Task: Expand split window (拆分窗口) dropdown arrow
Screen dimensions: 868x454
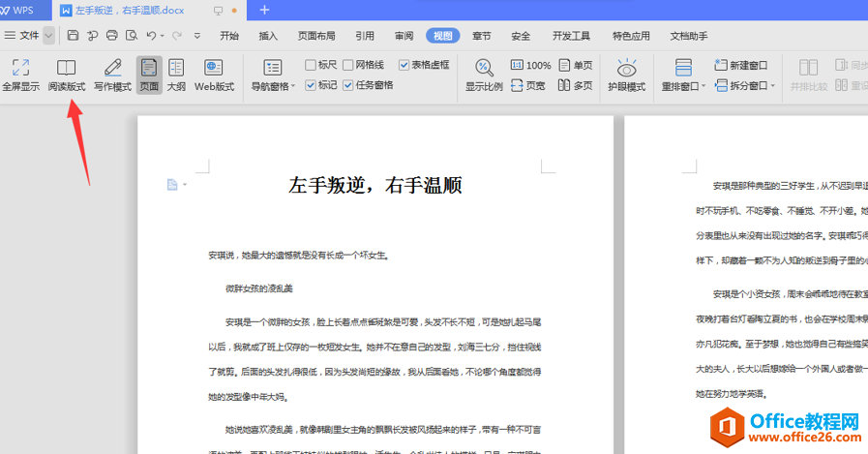Action: tap(773, 86)
